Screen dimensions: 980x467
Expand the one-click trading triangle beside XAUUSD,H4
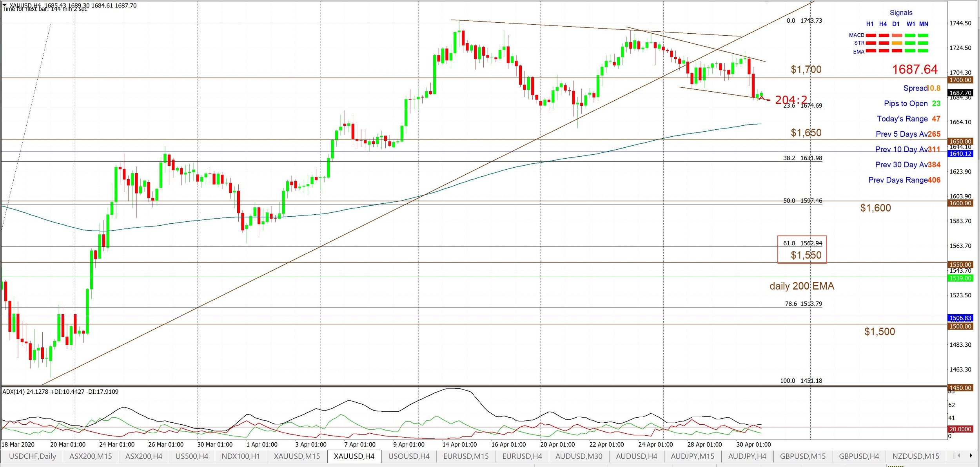coord(5,5)
